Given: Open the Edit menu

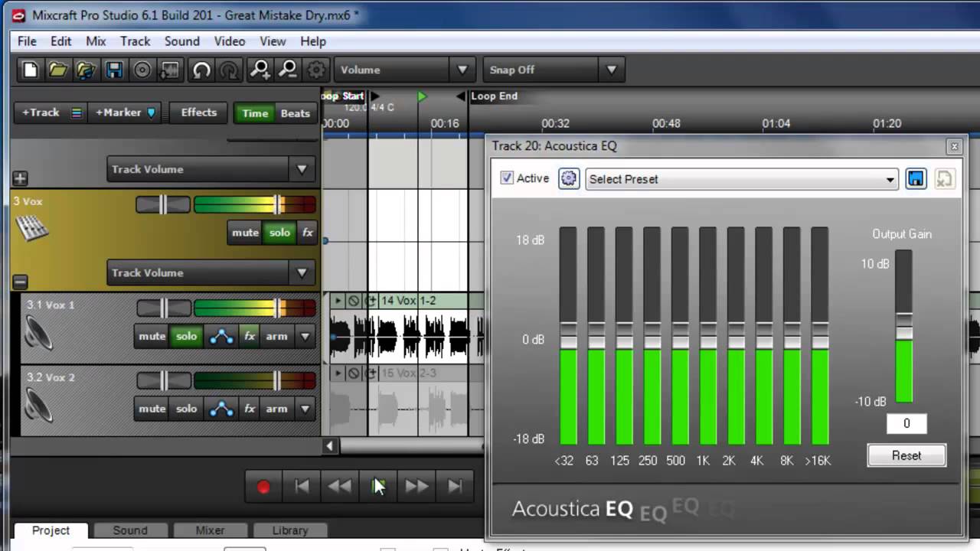Looking at the screenshot, I should 61,41.
